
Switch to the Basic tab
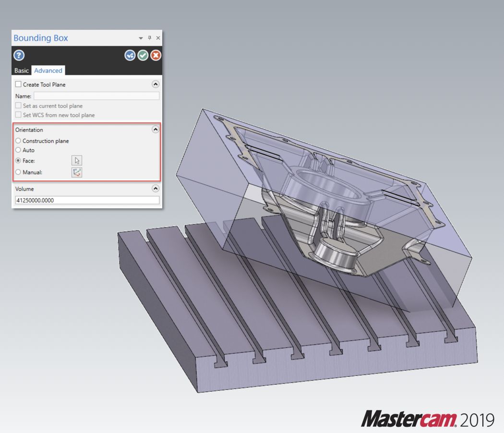coord(22,71)
